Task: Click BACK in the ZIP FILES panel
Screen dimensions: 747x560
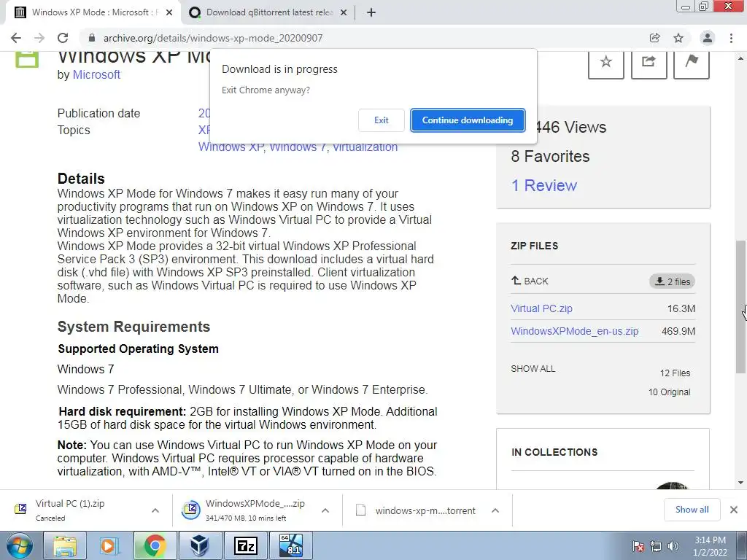Action: point(530,281)
